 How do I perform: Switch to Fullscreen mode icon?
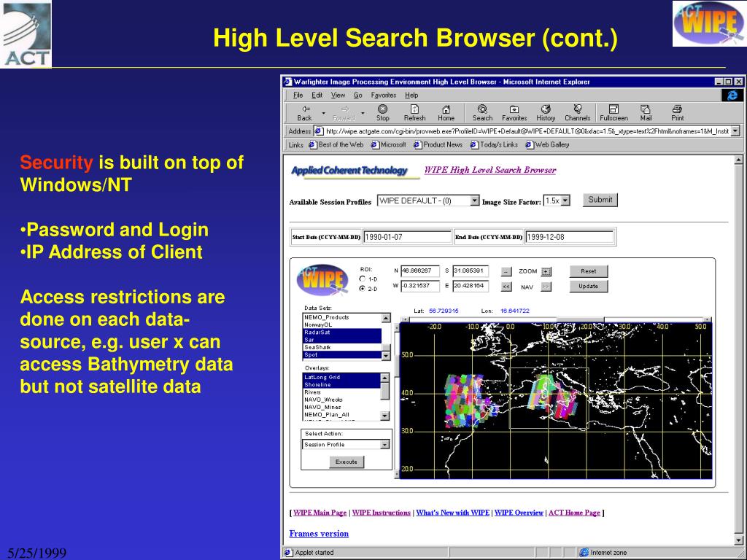(x=614, y=113)
